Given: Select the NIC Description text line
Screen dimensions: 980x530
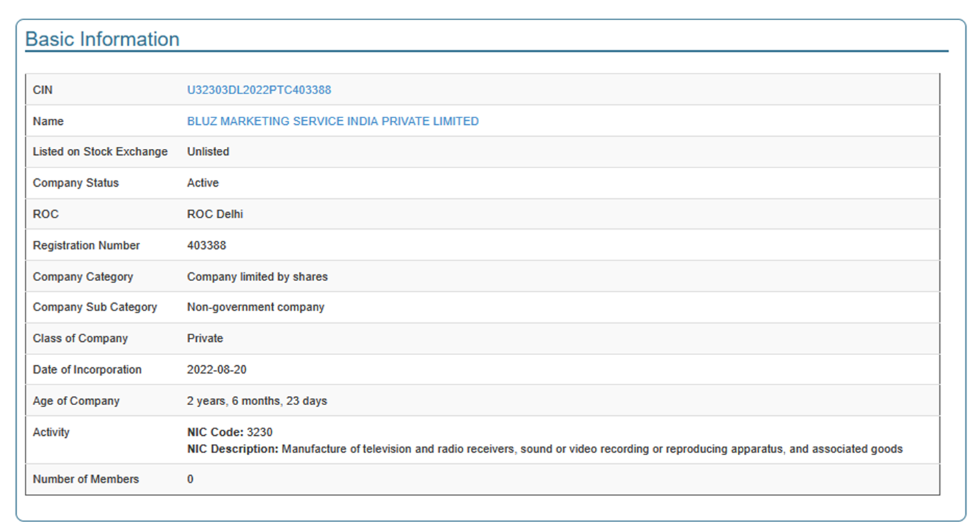Looking at the screenshot, I should click(x=545, y=449).
